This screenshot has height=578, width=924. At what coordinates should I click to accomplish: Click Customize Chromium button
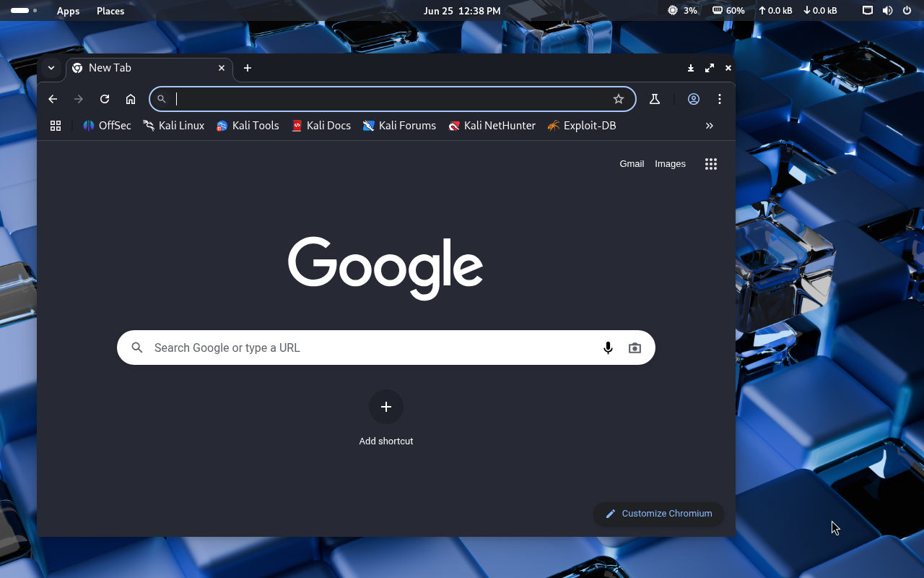pyautogui.click(x=658, y=514)
